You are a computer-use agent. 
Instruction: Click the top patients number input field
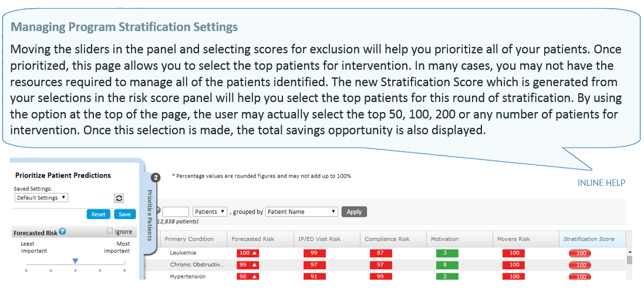point(176,212)
